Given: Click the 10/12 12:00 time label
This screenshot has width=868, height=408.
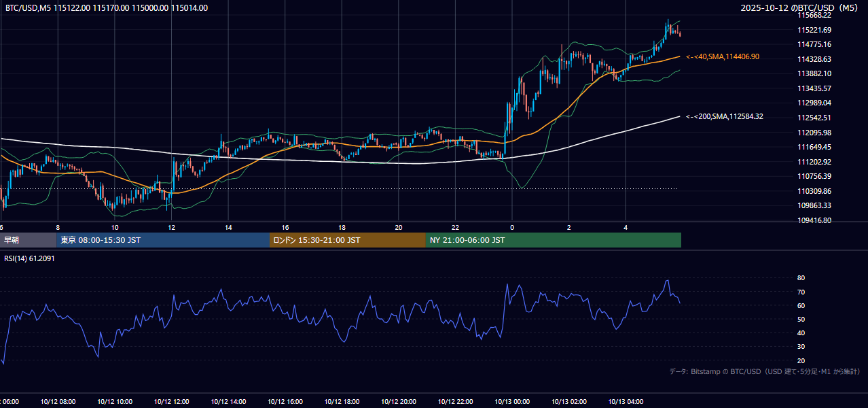Looking at the screenshot, I should pos(172,402).
